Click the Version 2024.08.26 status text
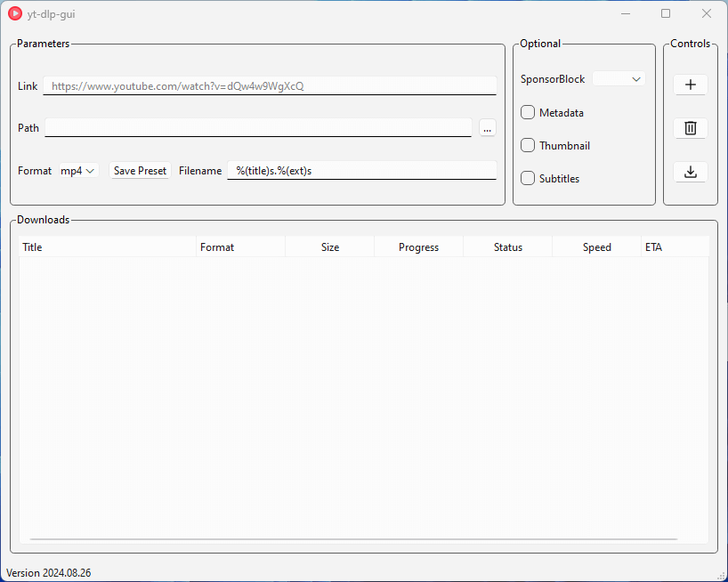Image resolution: width=728 pixels, height=582 pixels. click(49, 573)
